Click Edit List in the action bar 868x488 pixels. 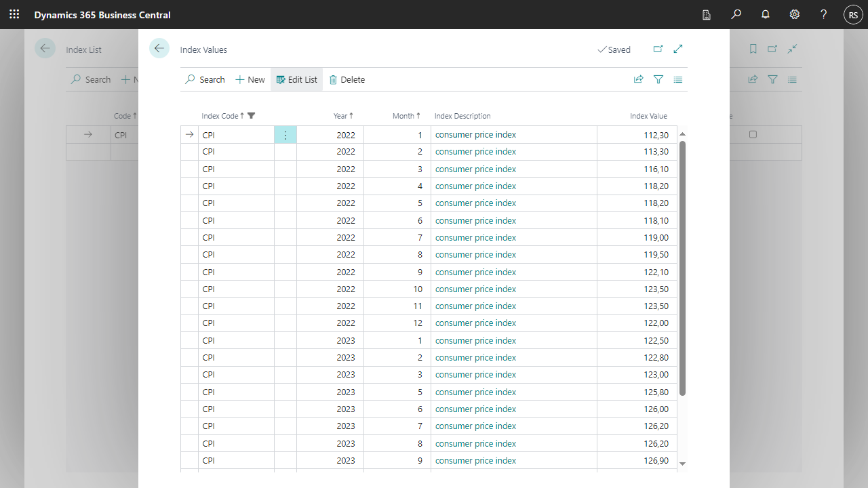296,79
